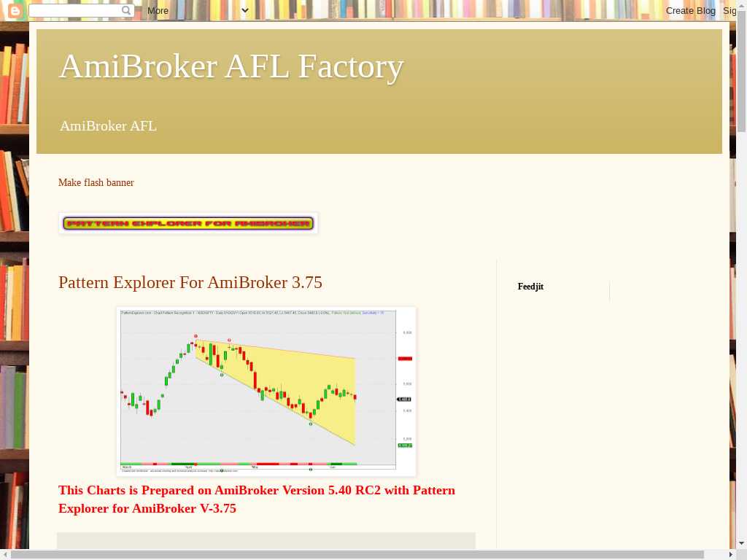
Task: Click the Create Blog link
Action: pyautogui.click(x=690, y=10)
